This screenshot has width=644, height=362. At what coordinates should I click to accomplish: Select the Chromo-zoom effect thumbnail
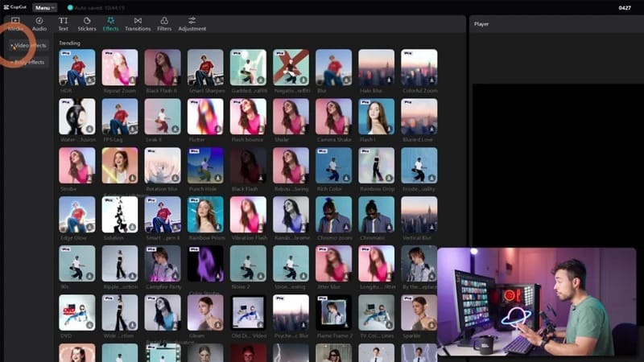pyautogui.click(x=333, y=214)
